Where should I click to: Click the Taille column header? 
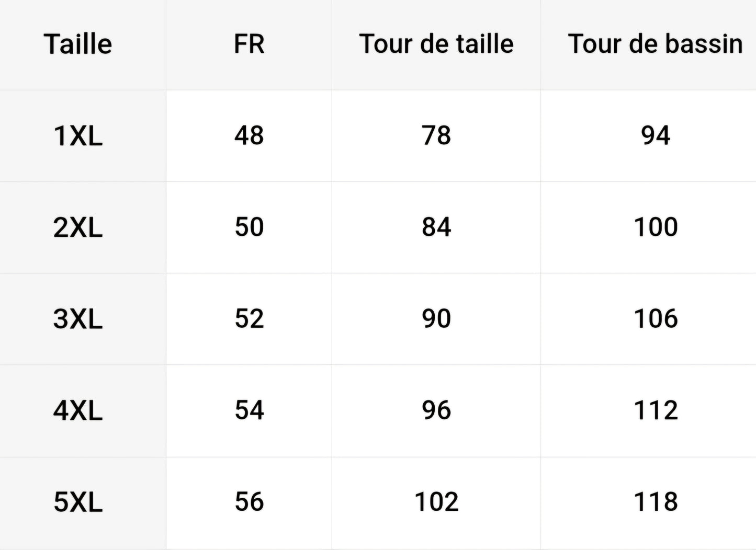78,44
